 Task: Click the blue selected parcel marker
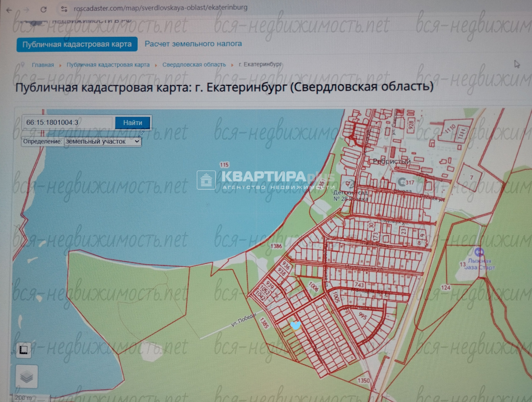pyautogui.click(x=296, y=325)
